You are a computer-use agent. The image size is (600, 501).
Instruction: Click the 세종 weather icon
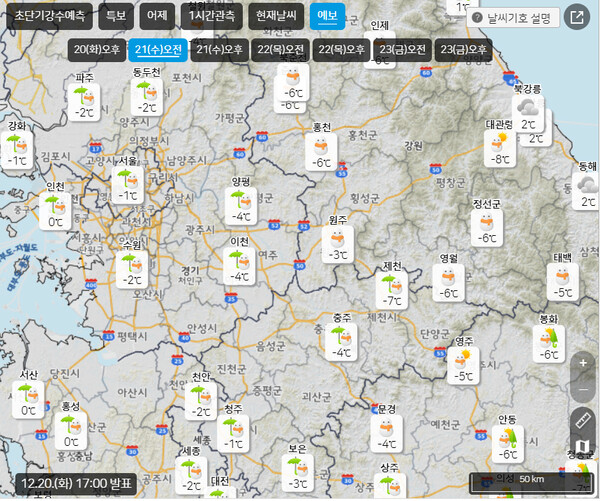pos(191,476)
